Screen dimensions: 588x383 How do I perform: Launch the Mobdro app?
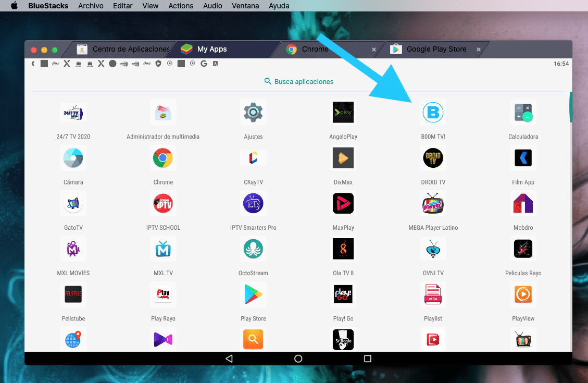pos(523,203)
